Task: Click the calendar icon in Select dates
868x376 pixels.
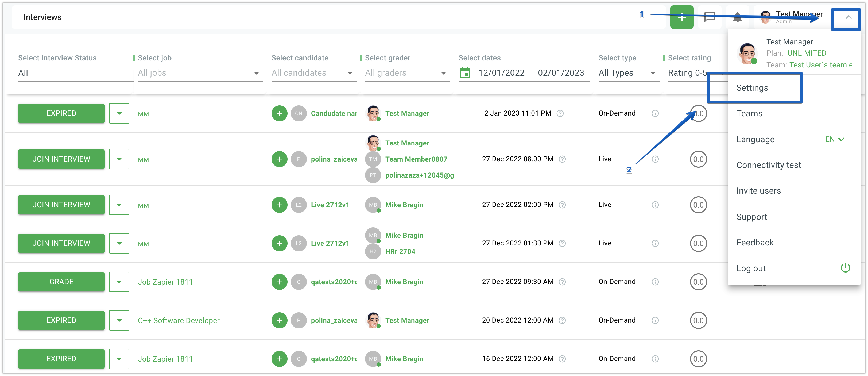Action: tap(465, 72)
